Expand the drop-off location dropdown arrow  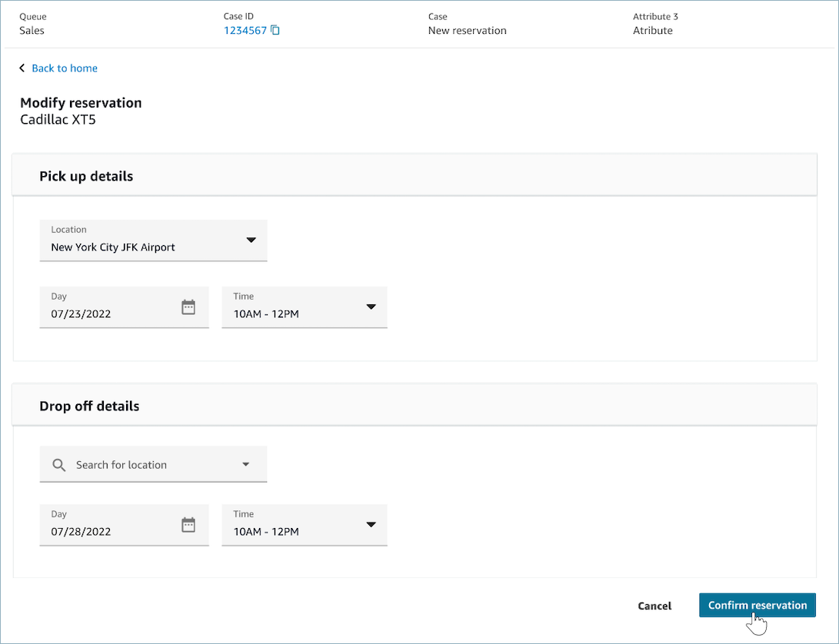point(246,464)
